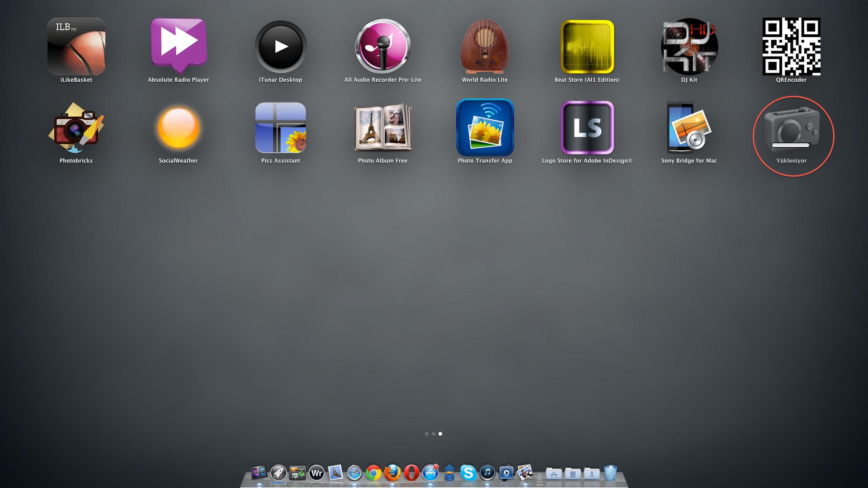This screenshot has height=488, width=868.
Task: Open Firefox from the Dock
Action: (392, 473)
